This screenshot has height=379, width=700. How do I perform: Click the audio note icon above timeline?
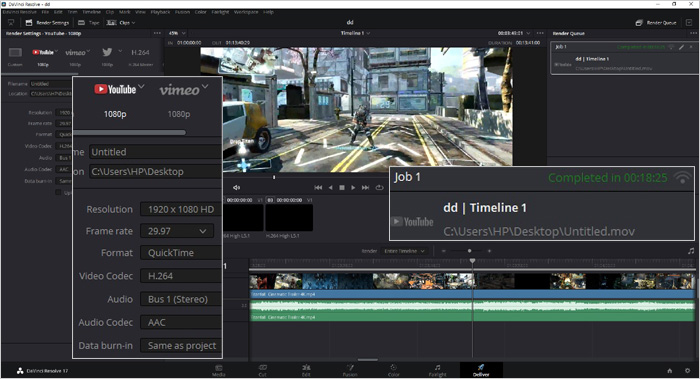(x=691, y=251)
